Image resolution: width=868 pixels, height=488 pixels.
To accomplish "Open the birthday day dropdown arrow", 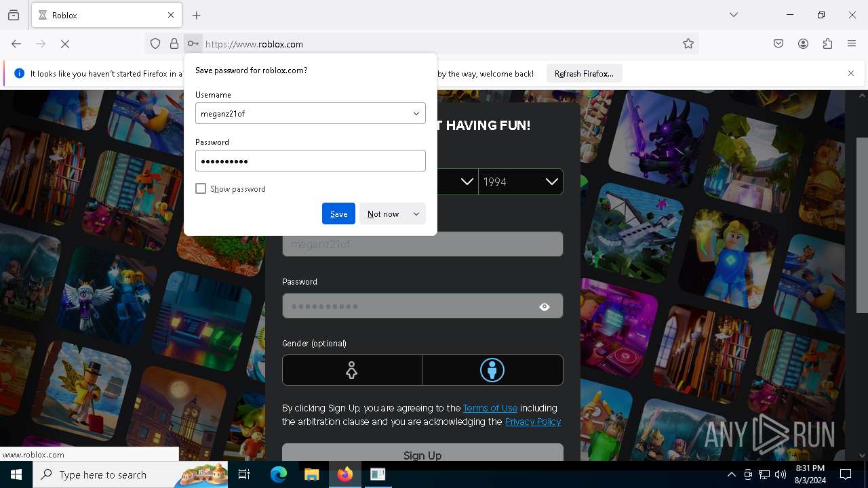I will [x=467, y=182].
